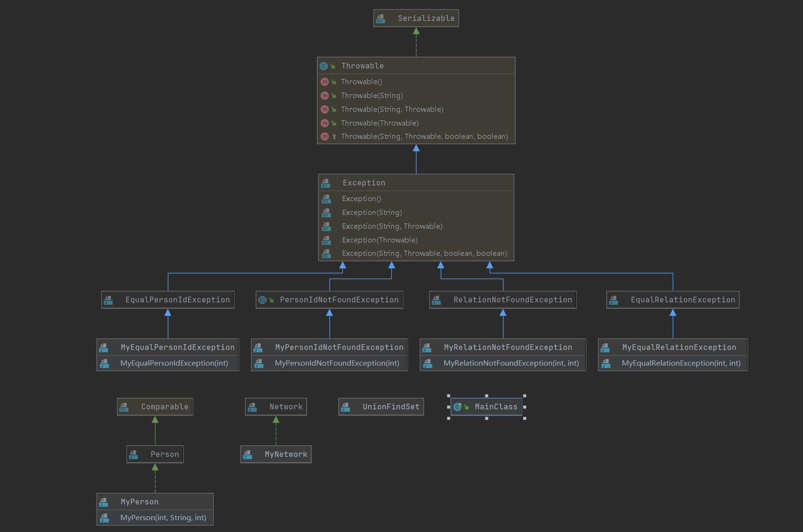Select the Serializable node label
803x532 pixels.
coord(426,19)
